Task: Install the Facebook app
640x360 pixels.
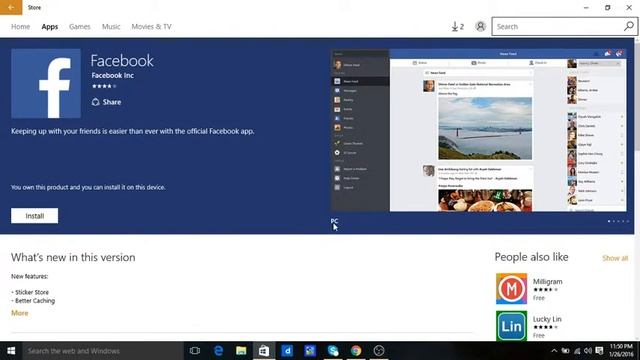Action: [x=35, y=216]
